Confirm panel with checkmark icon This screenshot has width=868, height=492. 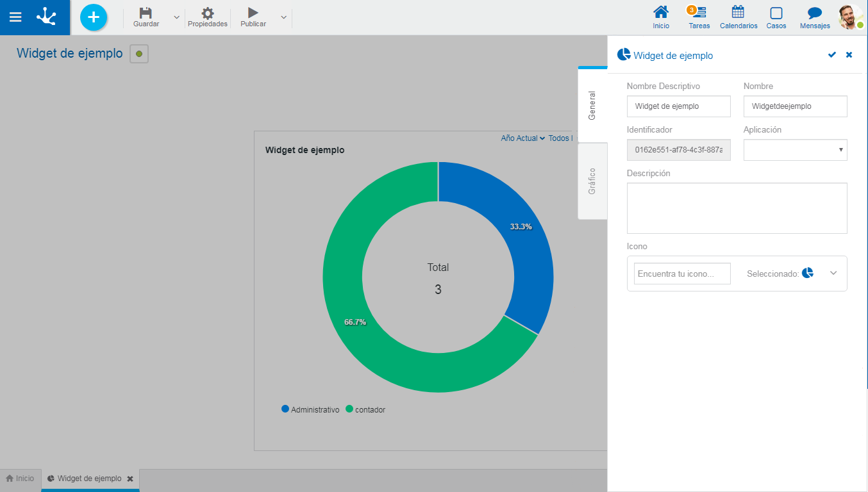[832, 55]
